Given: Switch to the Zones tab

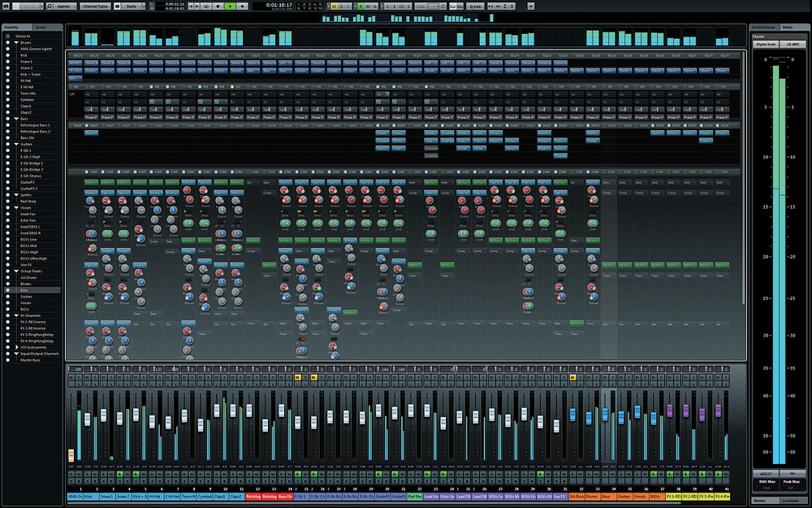Looking at the screenshot, I should pyautogui.click(x=48, y=27).
